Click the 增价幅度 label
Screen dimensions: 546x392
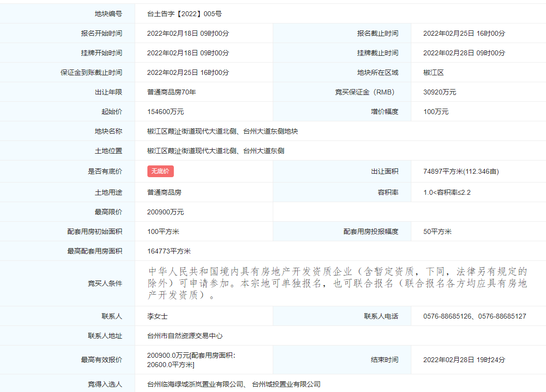pos(384,112)
